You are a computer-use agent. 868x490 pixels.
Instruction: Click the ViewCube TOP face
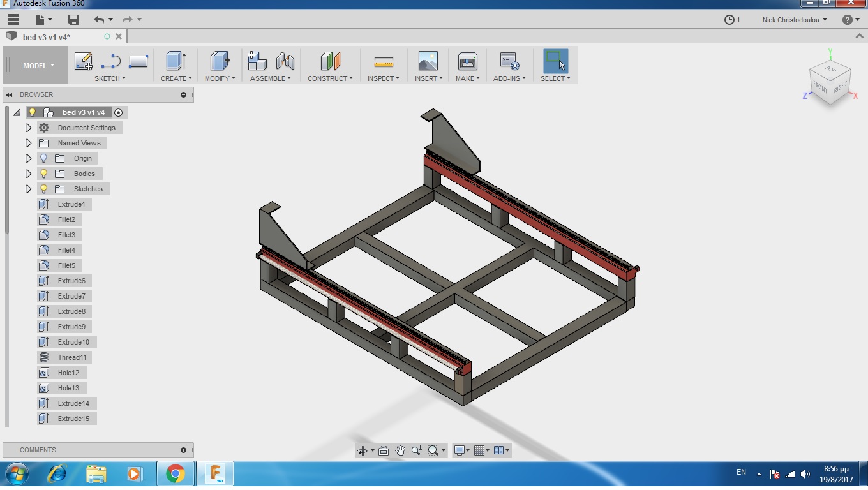[830, 69]
